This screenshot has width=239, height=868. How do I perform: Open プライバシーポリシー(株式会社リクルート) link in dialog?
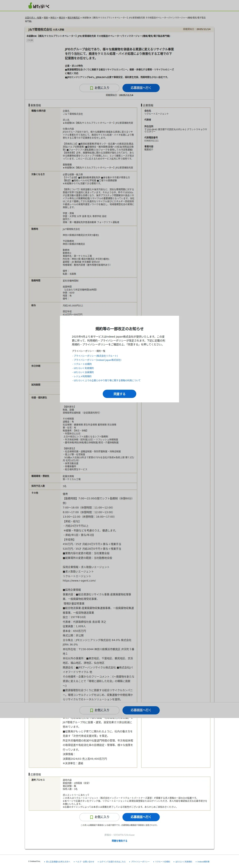(x=95, y=356)
